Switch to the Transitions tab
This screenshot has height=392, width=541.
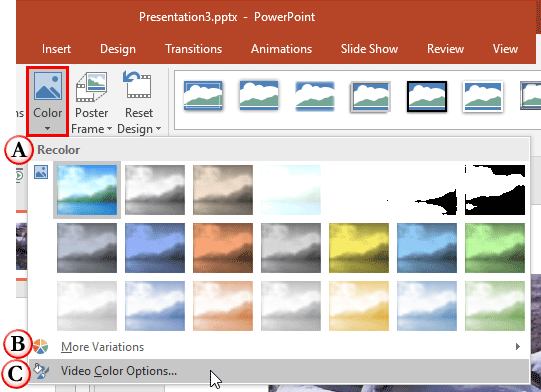pos(193,49)
